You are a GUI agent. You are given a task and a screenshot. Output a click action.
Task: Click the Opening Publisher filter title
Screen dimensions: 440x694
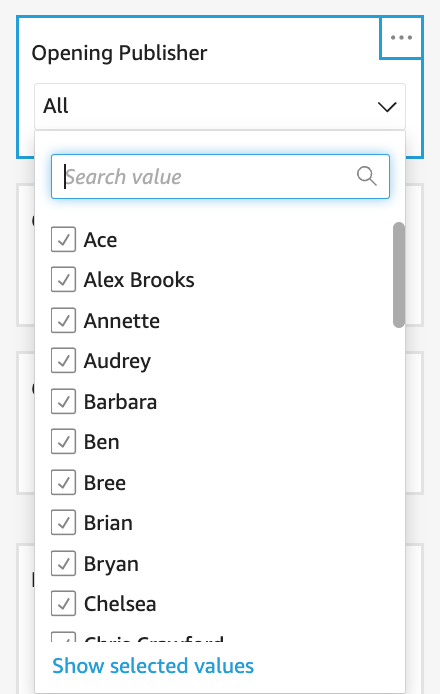click(120, 53)
